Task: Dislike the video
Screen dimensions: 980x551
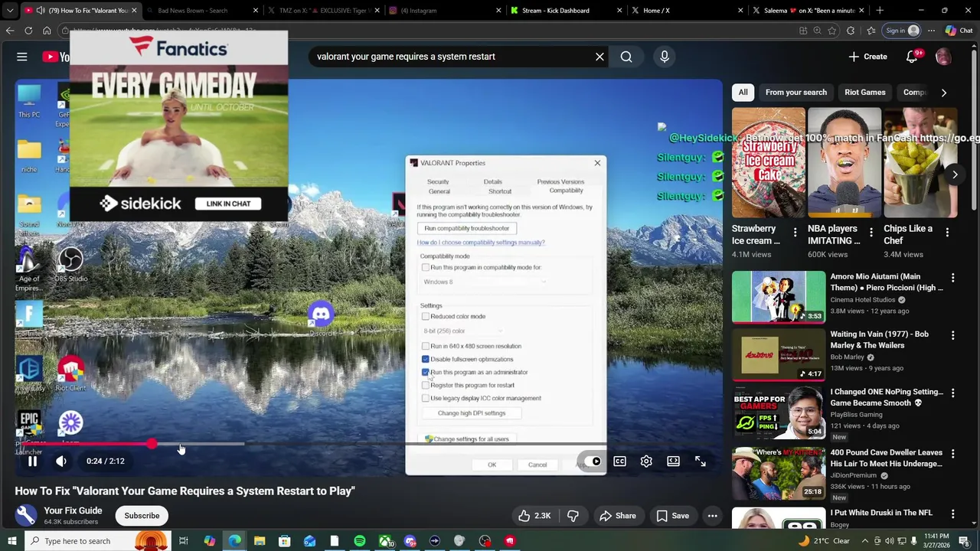Action: click(573, 516)
